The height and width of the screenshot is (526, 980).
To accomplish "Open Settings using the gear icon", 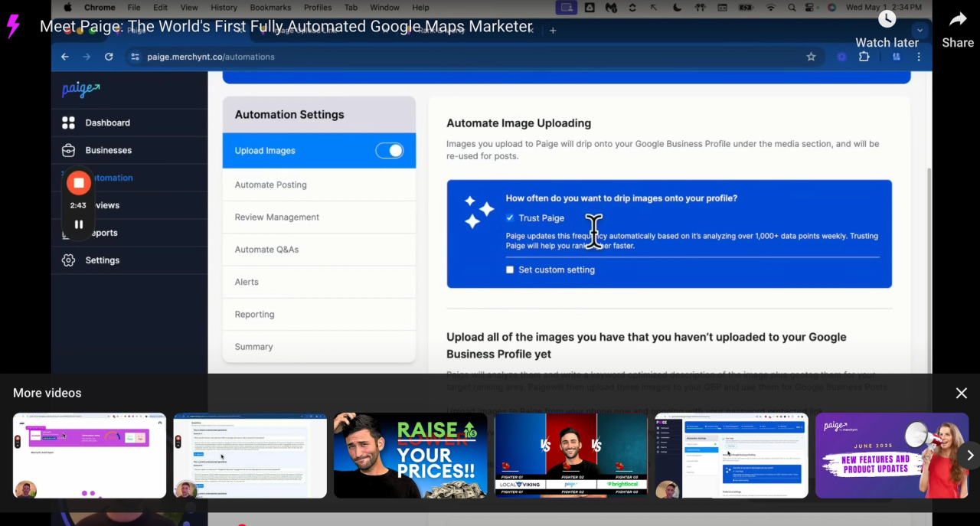I will tap(68, 260).
